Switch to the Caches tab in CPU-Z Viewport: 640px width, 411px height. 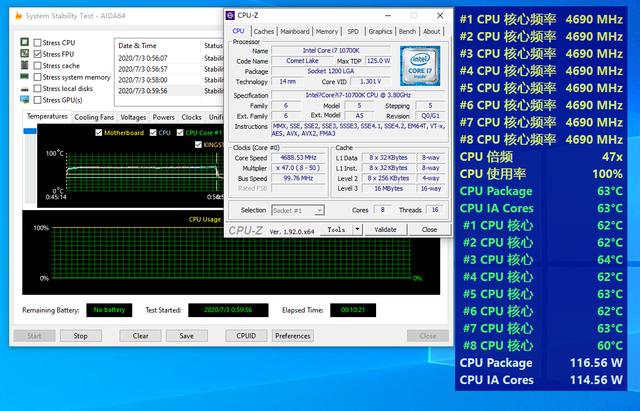tap(264, 31)
